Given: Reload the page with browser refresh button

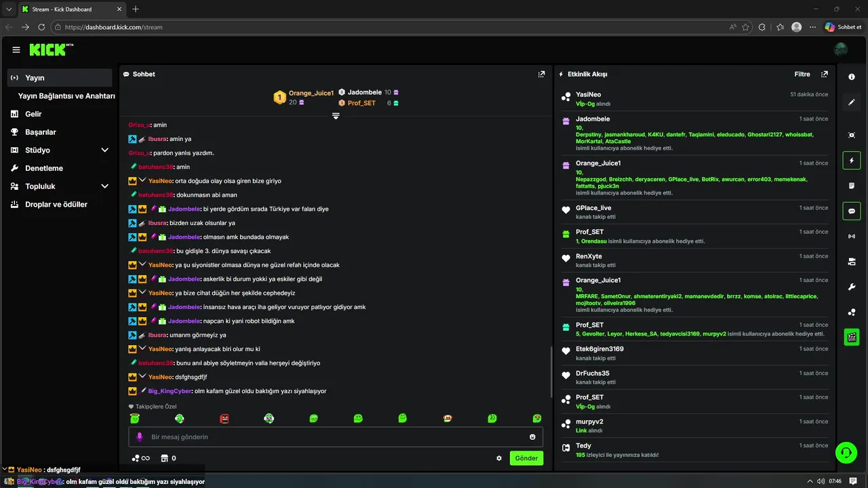Looking at the screenshot, I should (x=41, y=27).
